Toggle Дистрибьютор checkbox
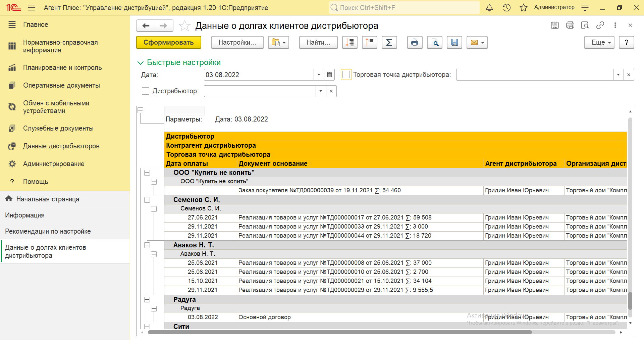Screen dimensions: 644x340 click(146, 91)
